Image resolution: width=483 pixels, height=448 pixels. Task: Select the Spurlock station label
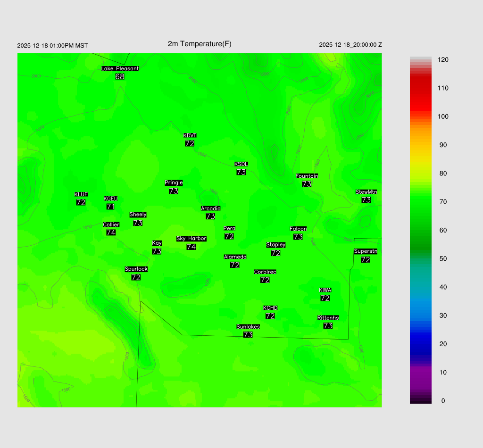point(136,269)
